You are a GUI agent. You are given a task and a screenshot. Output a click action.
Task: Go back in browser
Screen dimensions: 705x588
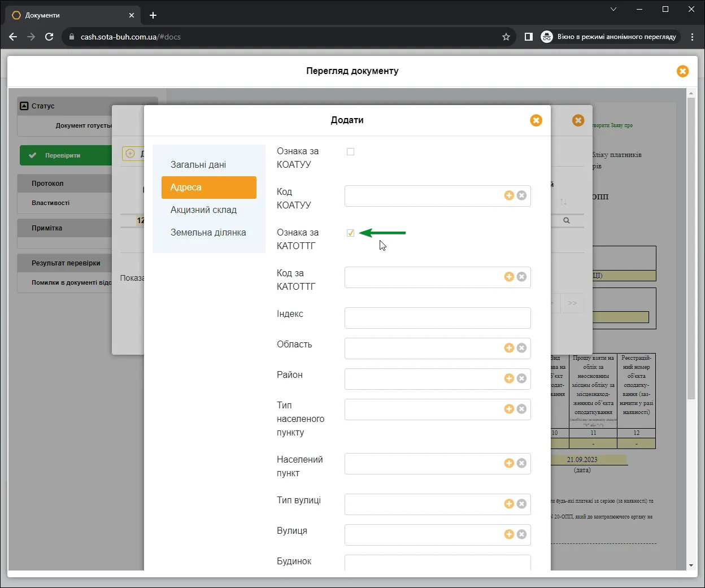[x=13, y=37]
